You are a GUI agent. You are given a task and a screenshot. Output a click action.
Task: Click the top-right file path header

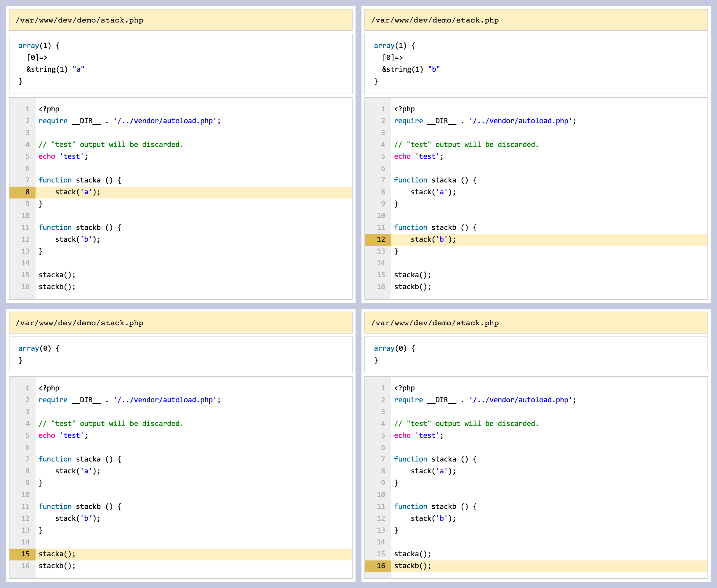click(x=435, y=20)
